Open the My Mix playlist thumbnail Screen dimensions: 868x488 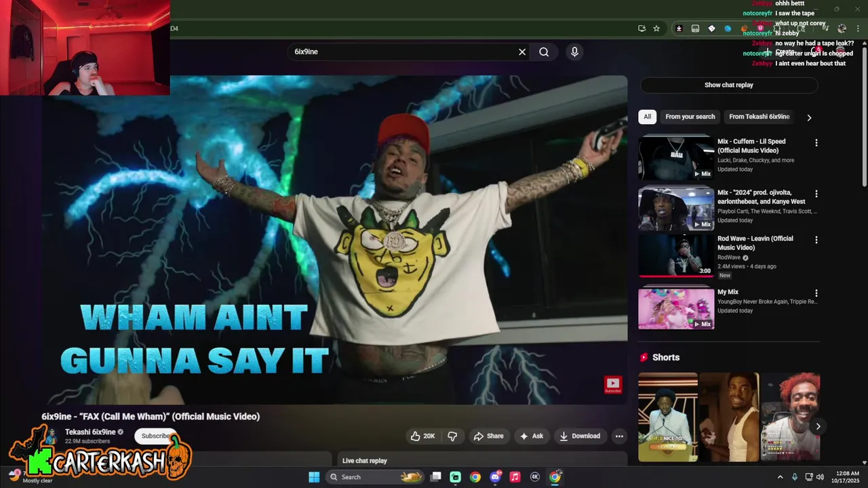(x=676, y=308)
